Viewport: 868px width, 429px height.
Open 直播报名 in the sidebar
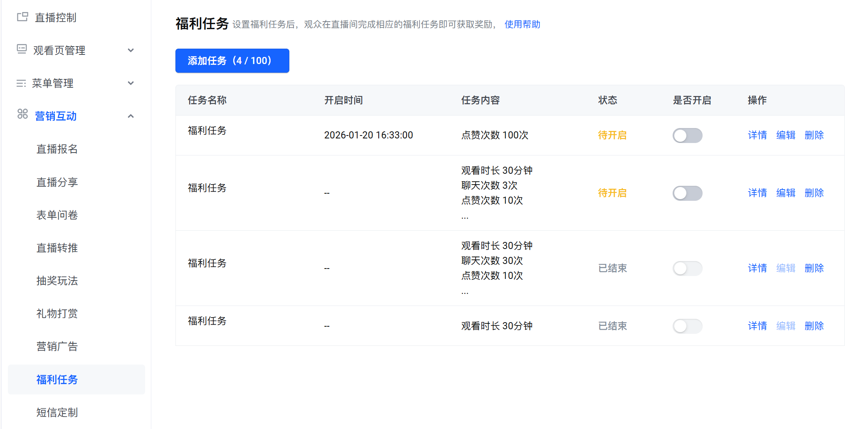(x=57, y=149)
